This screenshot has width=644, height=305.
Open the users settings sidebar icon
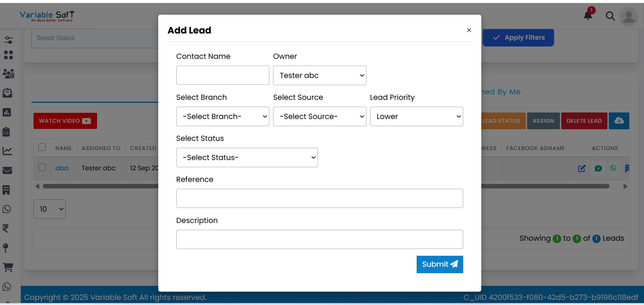pos(9,74)
